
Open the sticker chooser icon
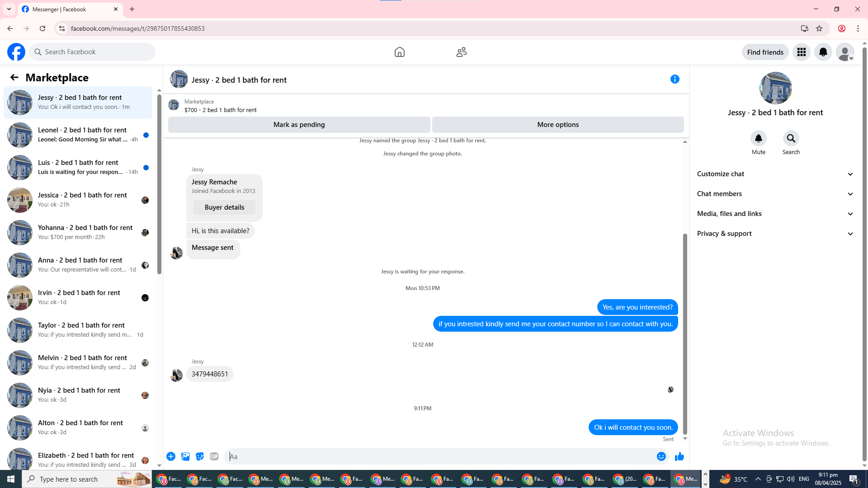200,457
